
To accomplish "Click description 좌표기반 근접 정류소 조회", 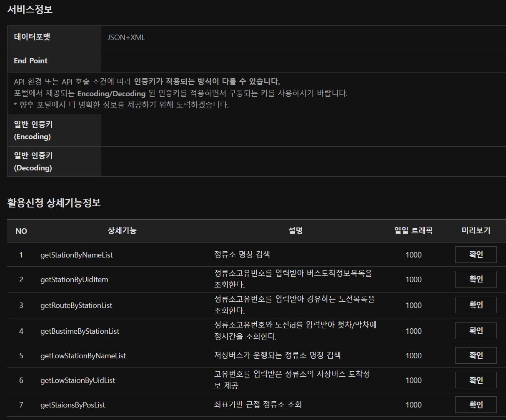I will [258, 405].
